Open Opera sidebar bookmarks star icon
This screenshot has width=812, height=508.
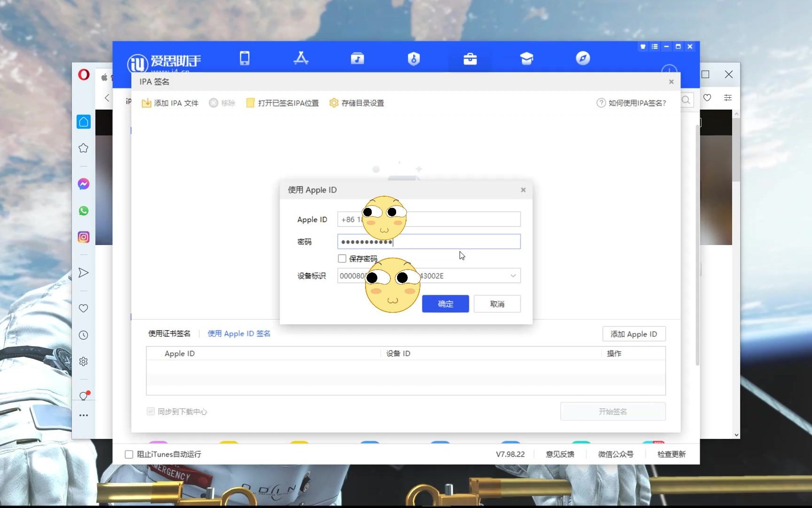click(x=84, y=148)
